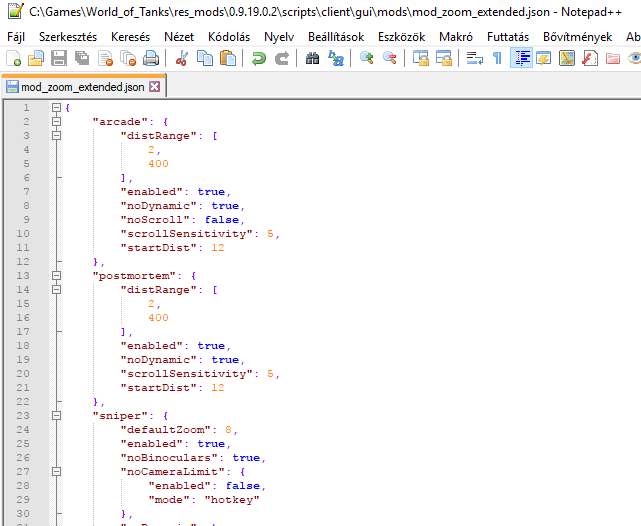
Task: Open the document map
Action: click(567, 58)
